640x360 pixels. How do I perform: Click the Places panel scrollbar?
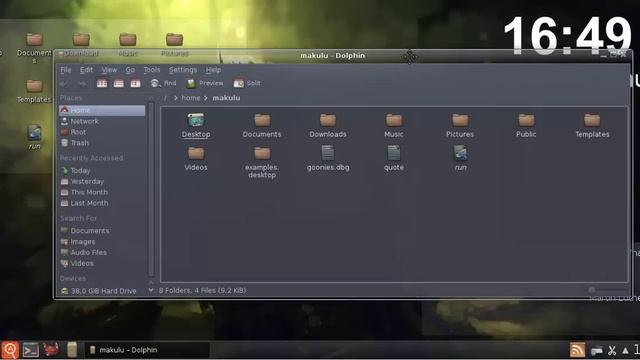click(151, 189)
